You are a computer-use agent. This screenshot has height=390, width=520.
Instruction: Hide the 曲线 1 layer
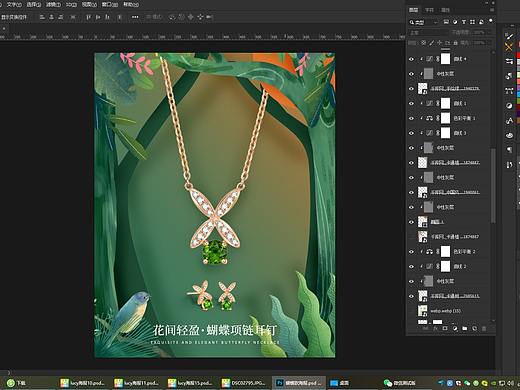tap(411, 103)
